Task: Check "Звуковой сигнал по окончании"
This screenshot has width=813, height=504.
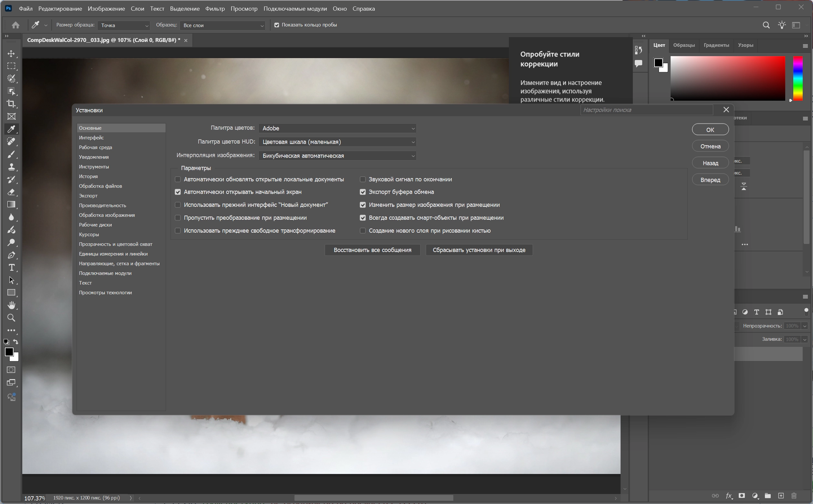Action: [x=363, y=179]
